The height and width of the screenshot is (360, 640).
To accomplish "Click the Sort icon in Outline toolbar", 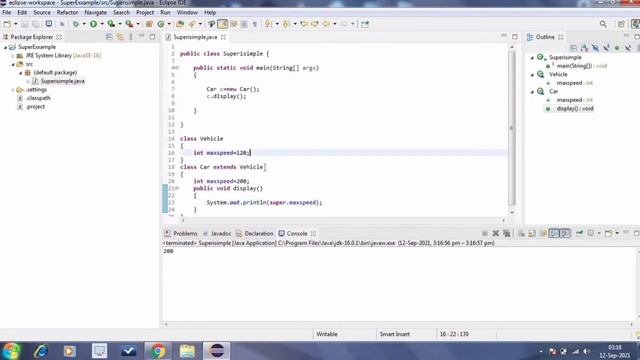I will (584, 48).
